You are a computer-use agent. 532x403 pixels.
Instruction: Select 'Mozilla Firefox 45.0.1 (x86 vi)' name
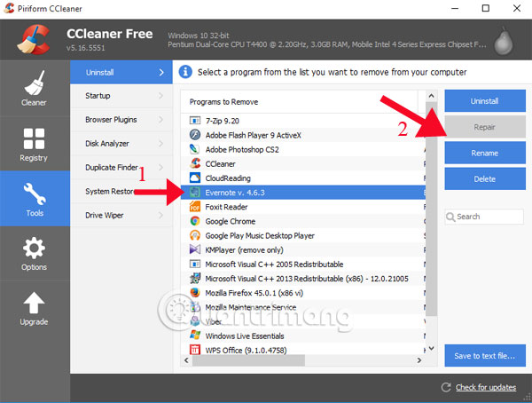[254, 293]
